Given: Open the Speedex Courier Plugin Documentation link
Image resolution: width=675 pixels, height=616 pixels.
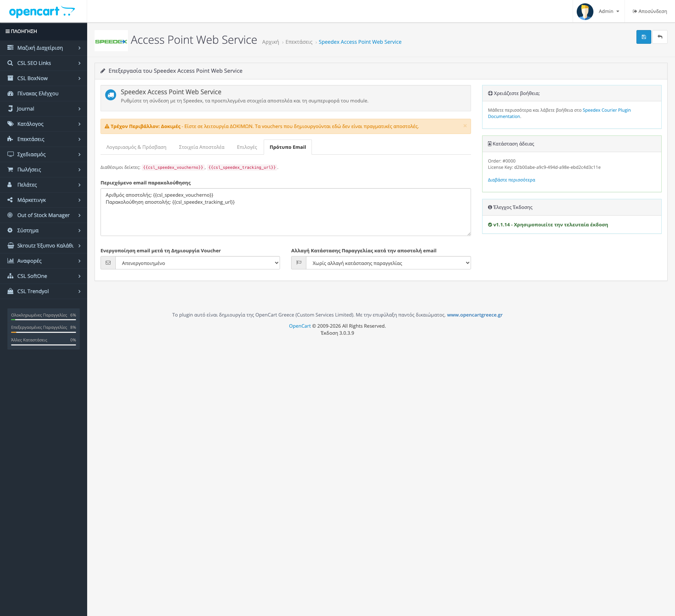Looking at the screenshot, I should pos(559,113).
